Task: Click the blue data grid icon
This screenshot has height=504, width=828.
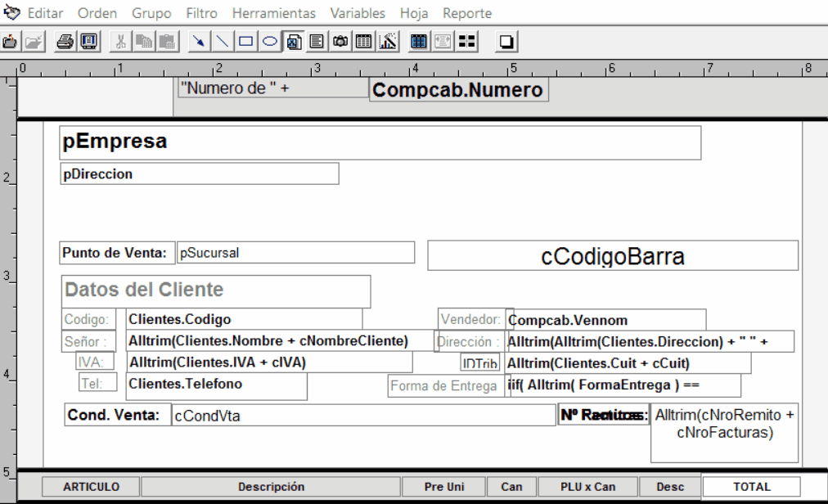Action: (x=419, y=41)
